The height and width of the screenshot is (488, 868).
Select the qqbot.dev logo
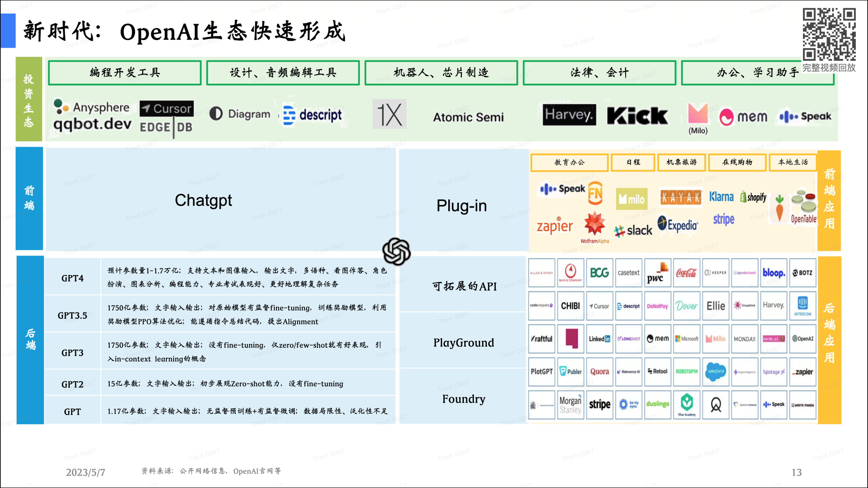[92, 124]
